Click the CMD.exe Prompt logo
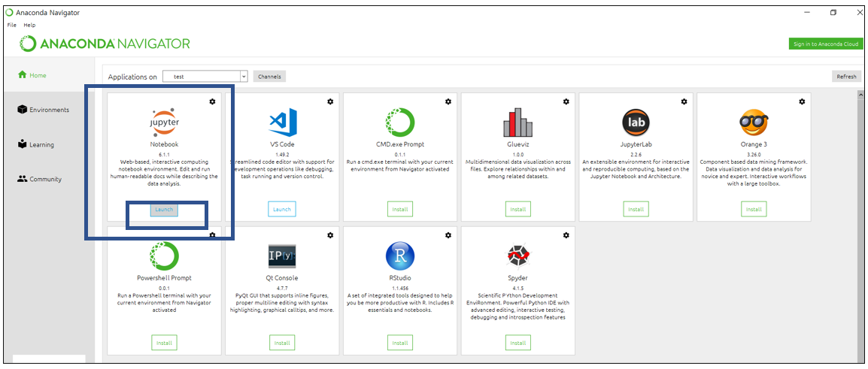Image resolution: width=868 pixels, height=369 pixels. pyautogui.click(x=400, y=122)
